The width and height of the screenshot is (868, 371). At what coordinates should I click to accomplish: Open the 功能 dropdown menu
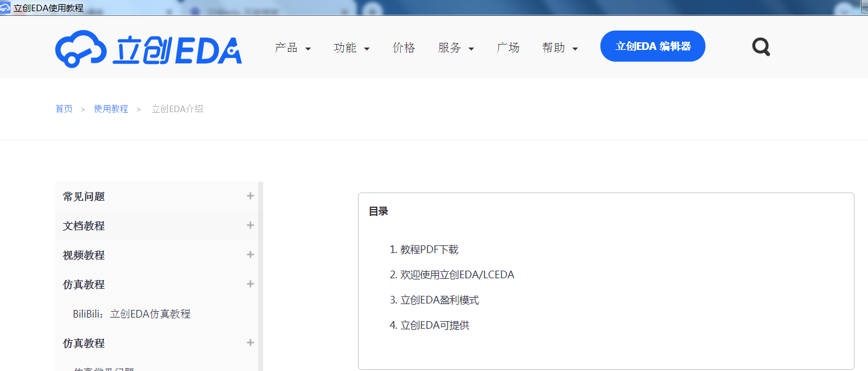[x=352, y=48]
